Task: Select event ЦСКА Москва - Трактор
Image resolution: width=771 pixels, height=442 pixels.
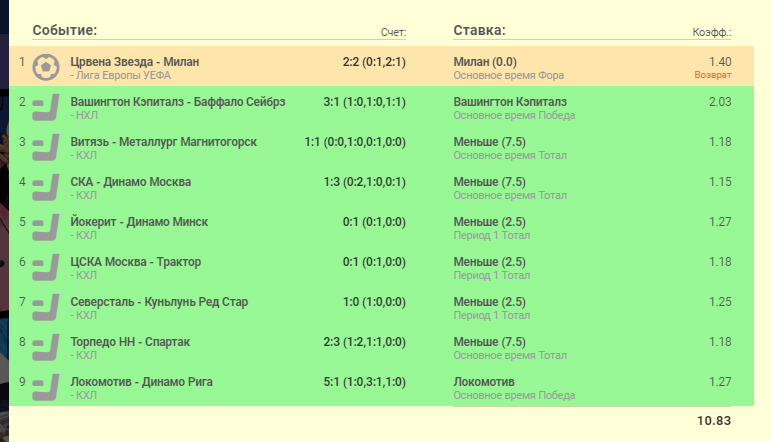Action: tap(136, 262)
